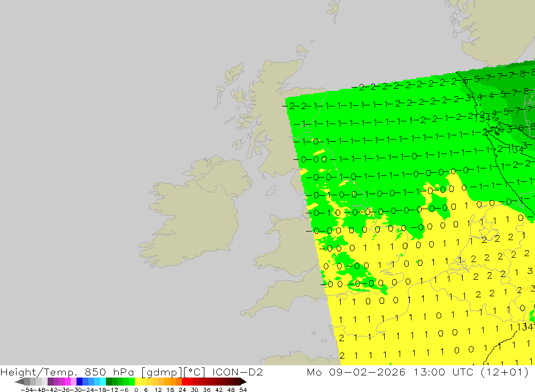Image resolution: width=535 pixels, height=392 pixels.
Task: Click the gray left arrow of the color scale
Action: 19,382
